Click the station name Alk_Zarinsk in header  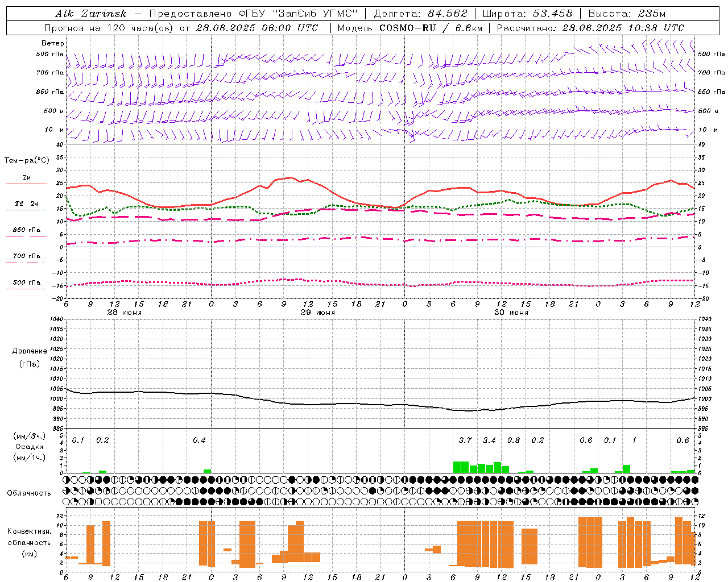(x=91, y=14)
